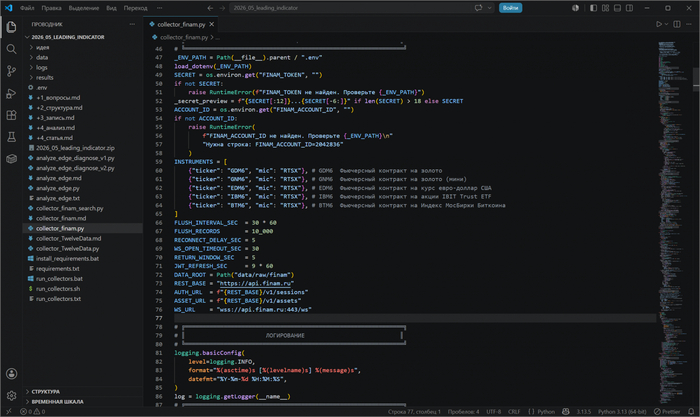The height and width of the screenshot is (417, 700).
Task: Click the editor vertical scrollbar thumb
Action: [696, 79]
